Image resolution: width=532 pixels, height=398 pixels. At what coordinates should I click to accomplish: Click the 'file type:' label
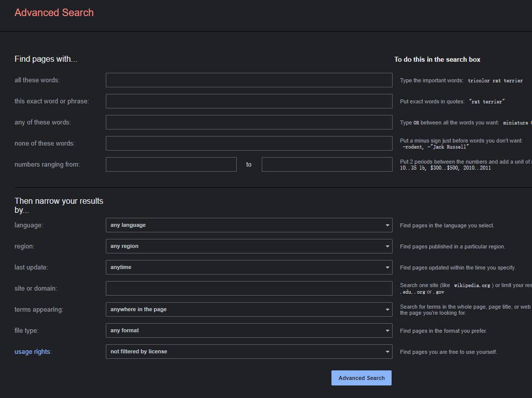[27, 330]
